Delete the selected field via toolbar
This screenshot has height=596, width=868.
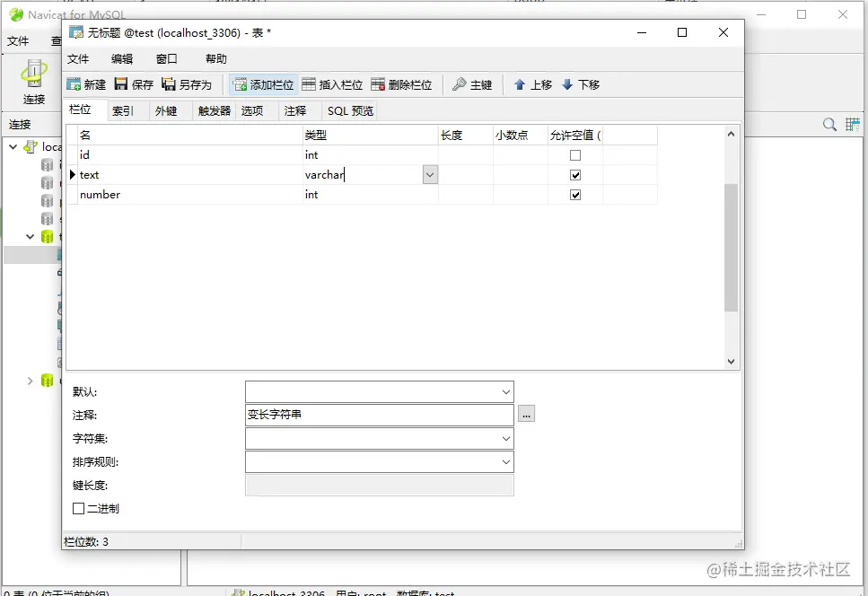[x=401, y=84]
